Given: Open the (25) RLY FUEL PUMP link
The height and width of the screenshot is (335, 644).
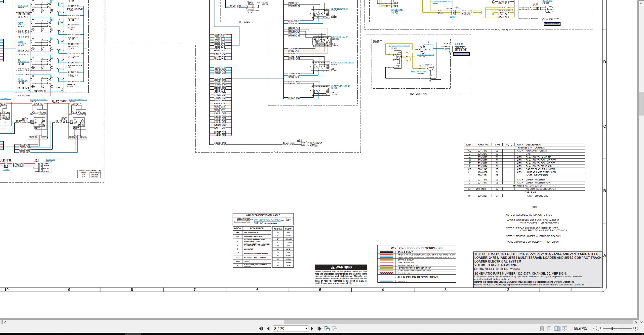Looking at the screenshot, I should point(22,43).
